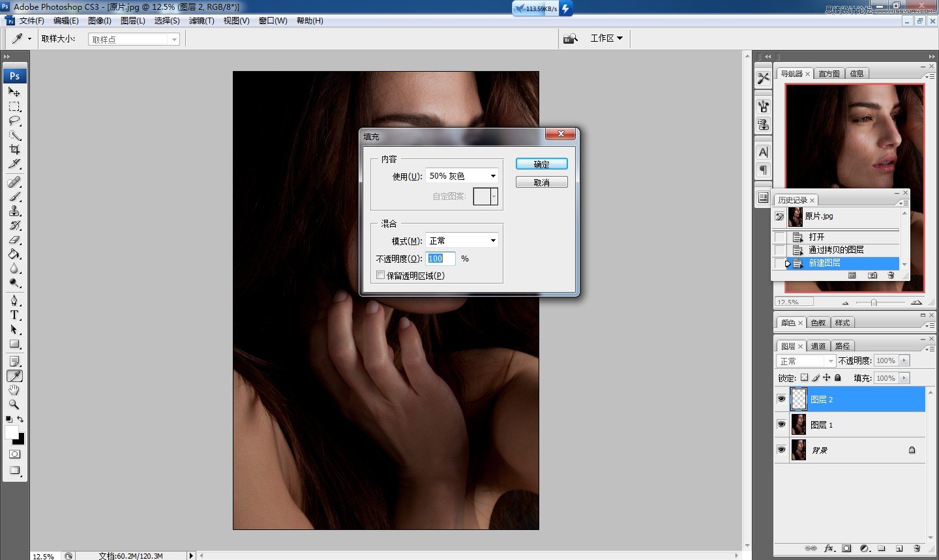Select the Brush tool
939x560 pixels.
14,196
